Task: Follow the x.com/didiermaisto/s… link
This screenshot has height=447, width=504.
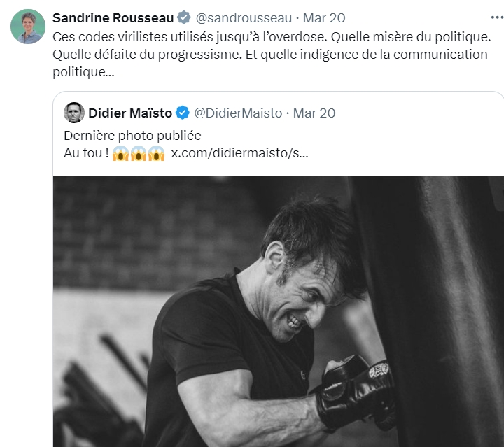Action: click(x=239, y=153)
